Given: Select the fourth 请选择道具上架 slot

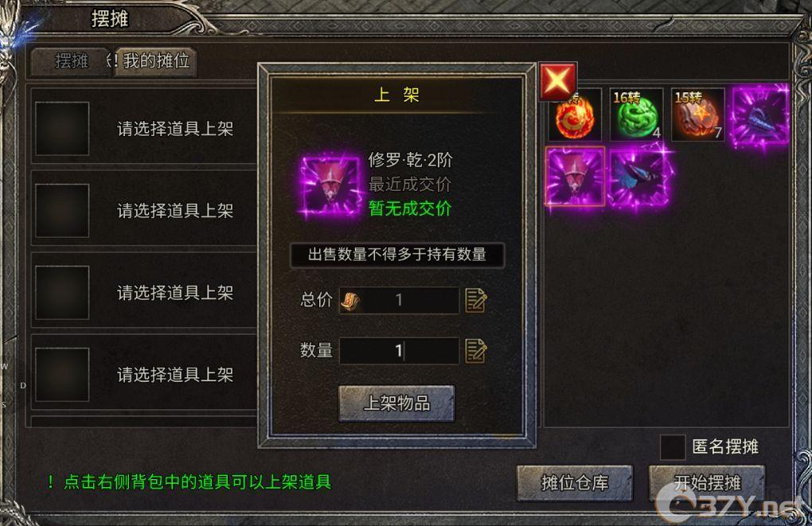Looking at the screenshot, I should point(144,374).
